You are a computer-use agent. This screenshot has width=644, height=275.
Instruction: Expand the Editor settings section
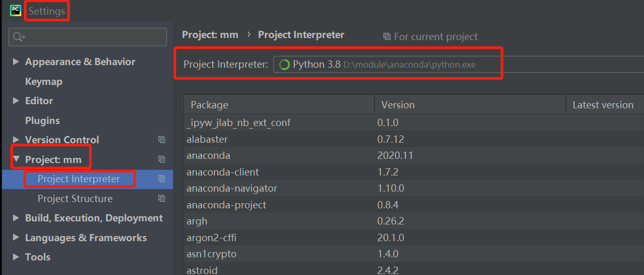[x=16, y=101]
